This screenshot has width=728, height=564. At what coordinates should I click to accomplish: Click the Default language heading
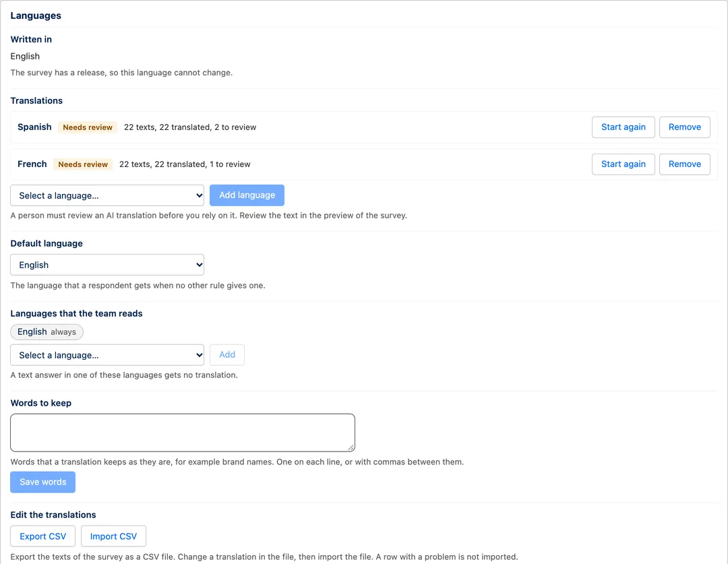47,244
